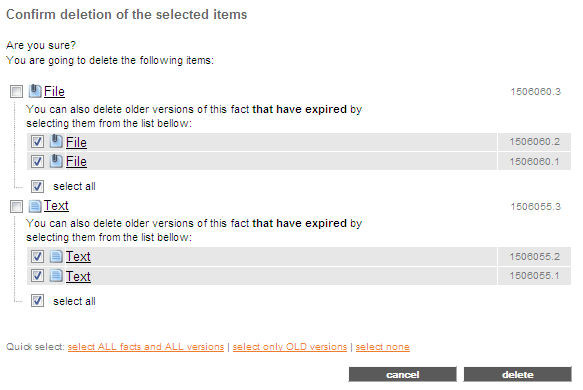Open the Text link version 1506055.2
583x390 pixels.
(78, 257)
